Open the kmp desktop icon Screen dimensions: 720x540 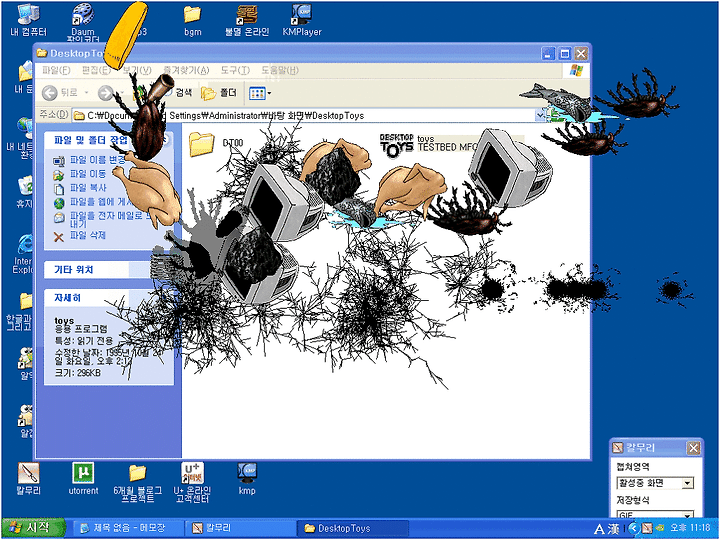247,479
